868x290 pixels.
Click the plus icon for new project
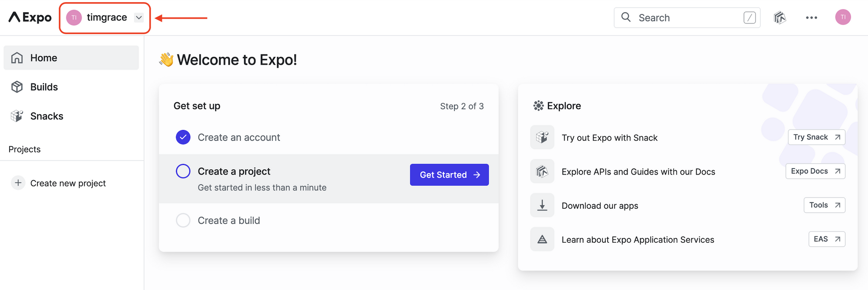[x=18, y=183]
